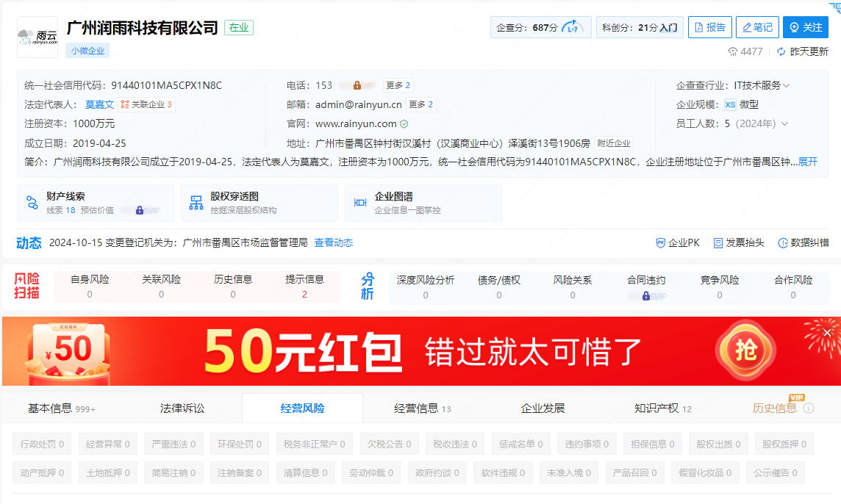Screen dimensions: 841x504
Task: Click the VIP lock icon beside phone number
Action: click(357, 85)
